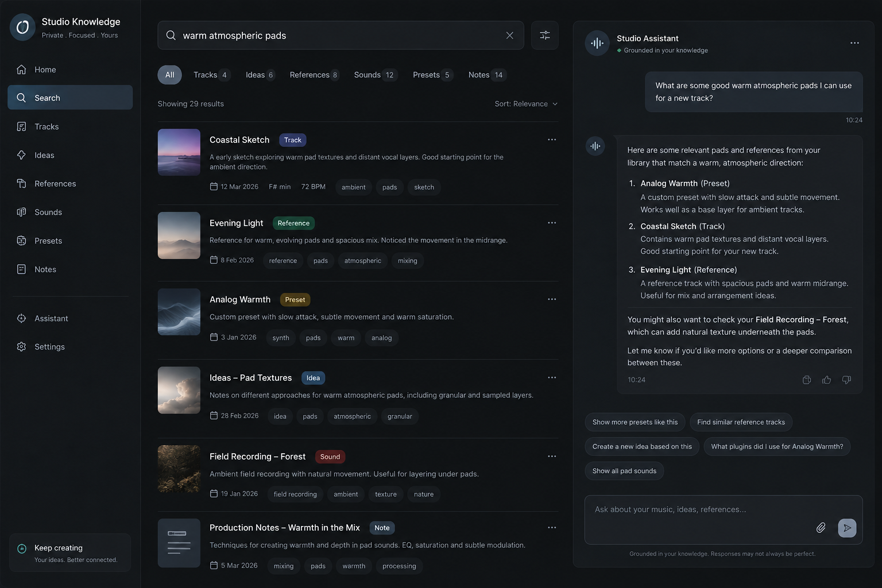This screenshot has width=882, height=588.
Task: Click the Studio Assistant waveform avatar
Action: 597,43
